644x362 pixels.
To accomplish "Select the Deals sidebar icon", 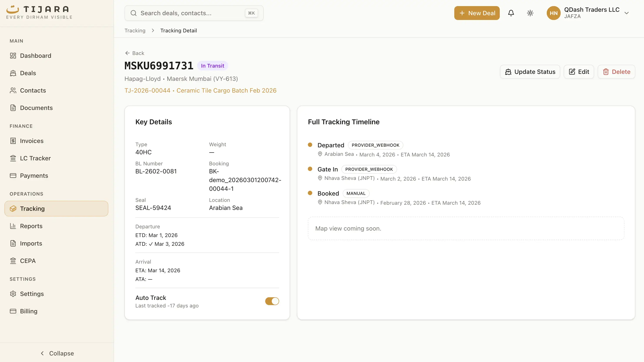I will (13, 73).
